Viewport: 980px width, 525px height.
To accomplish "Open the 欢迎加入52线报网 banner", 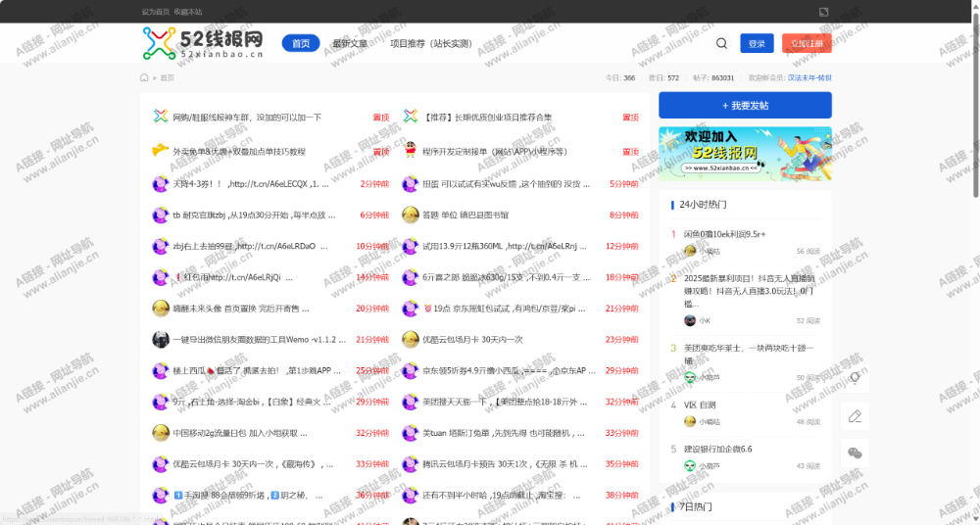I will pyautogui.click(x=745, y=154).
